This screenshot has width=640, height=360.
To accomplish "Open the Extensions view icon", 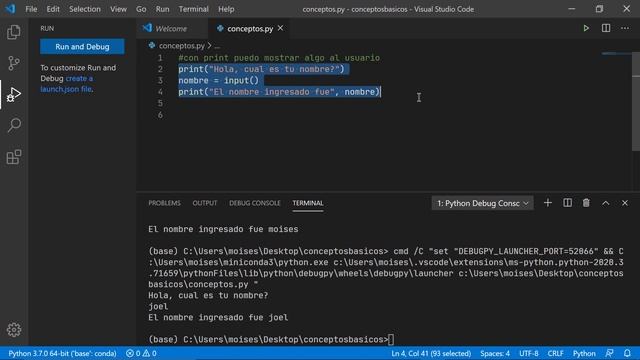I will click(14, 157).
